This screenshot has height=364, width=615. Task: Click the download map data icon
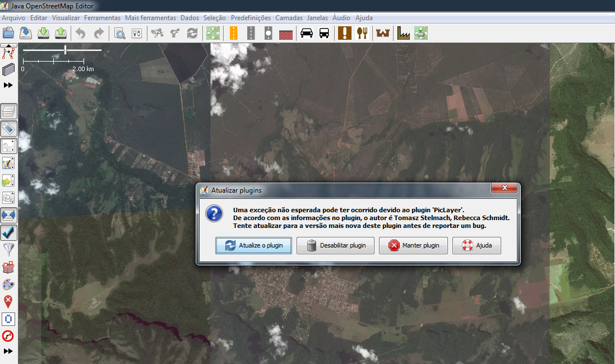(x=43, y=33)
